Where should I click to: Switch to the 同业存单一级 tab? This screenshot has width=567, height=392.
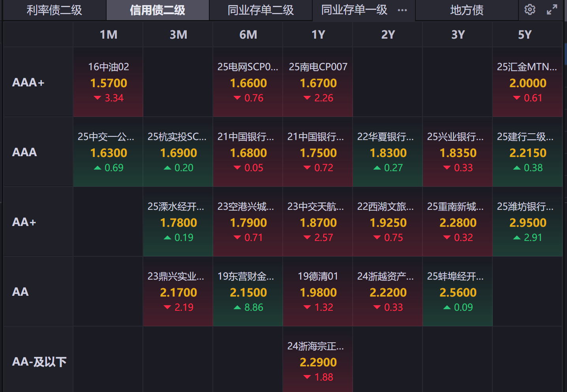point(354,10)
